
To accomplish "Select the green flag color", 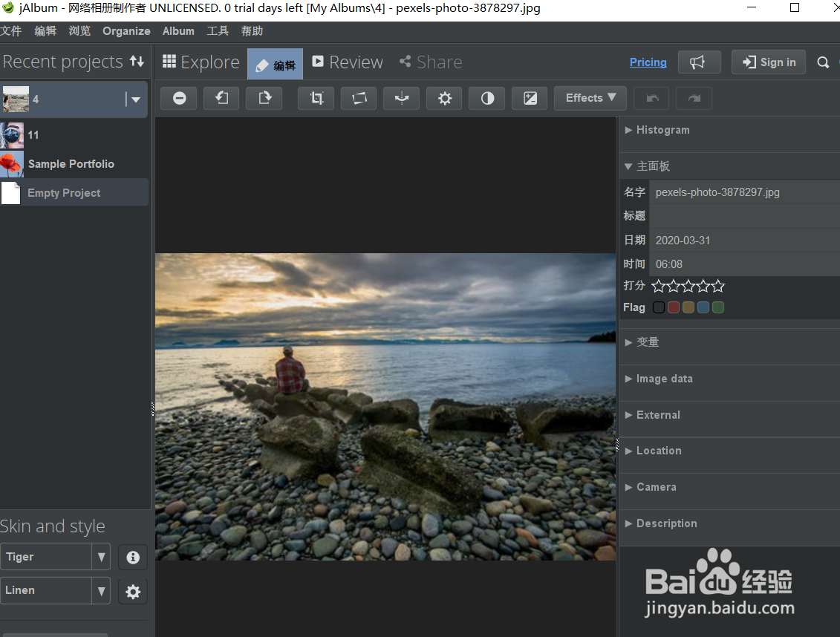I will [718, 307].
